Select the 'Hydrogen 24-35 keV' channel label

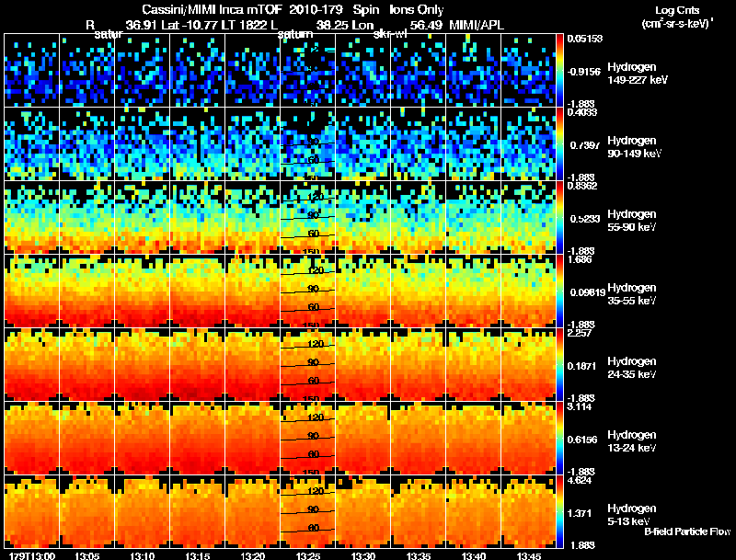click(632, 368)
